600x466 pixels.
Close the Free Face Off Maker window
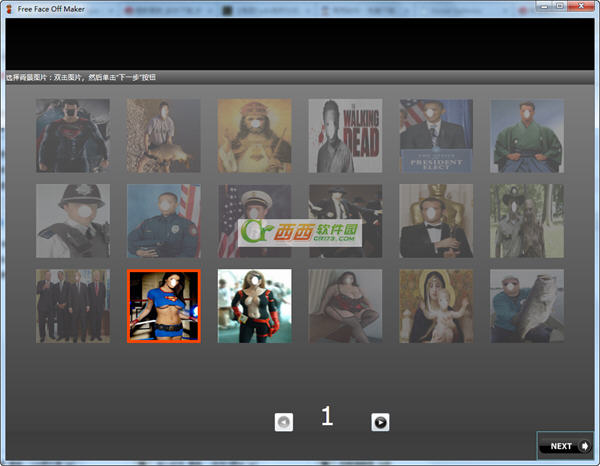pos(581,6)
